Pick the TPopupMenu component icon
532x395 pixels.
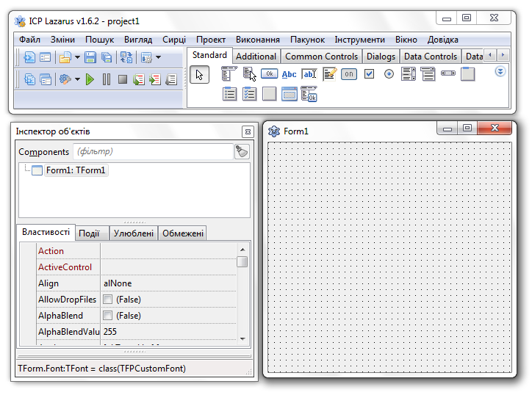250,74
